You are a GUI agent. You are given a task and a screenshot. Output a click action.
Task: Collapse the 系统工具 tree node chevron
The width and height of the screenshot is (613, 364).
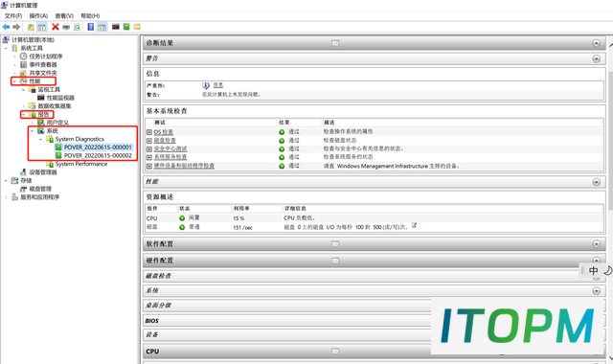point(6,48)
